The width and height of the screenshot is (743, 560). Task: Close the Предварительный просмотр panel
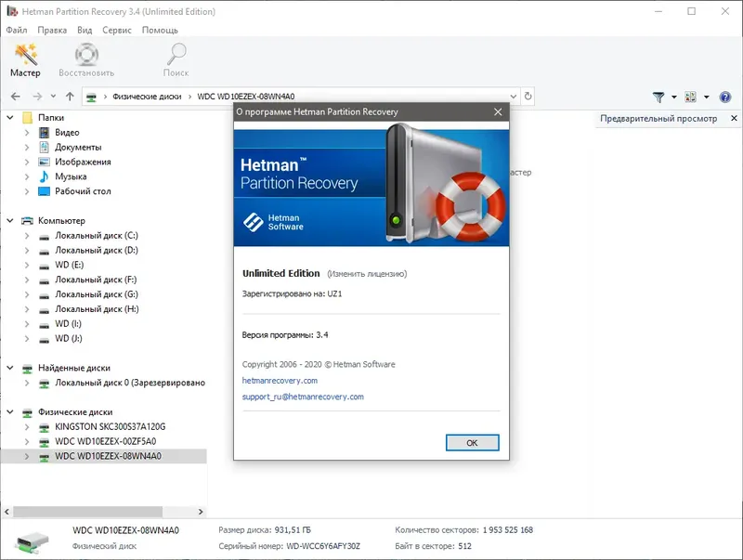(734, 118)
